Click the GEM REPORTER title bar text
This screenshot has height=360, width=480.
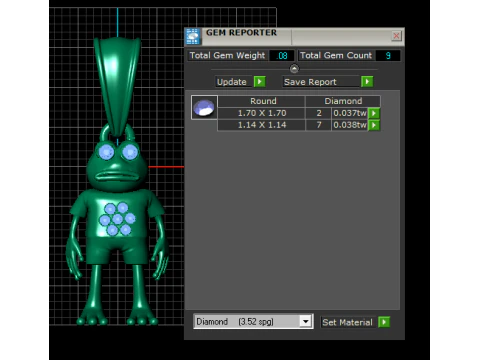(x=241, y=33)
